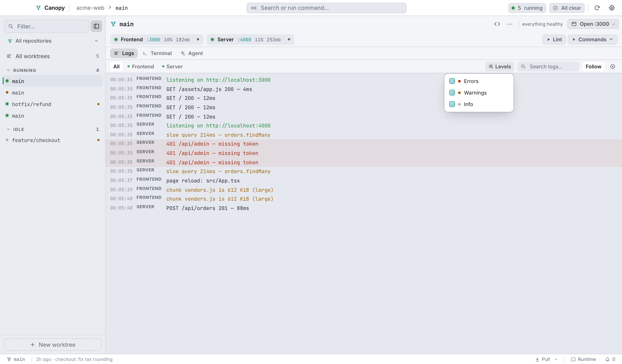Click the 5 running status pill
Image resolution: width=622 pixels, height=364 pixels.
click(x=527, y=8)
